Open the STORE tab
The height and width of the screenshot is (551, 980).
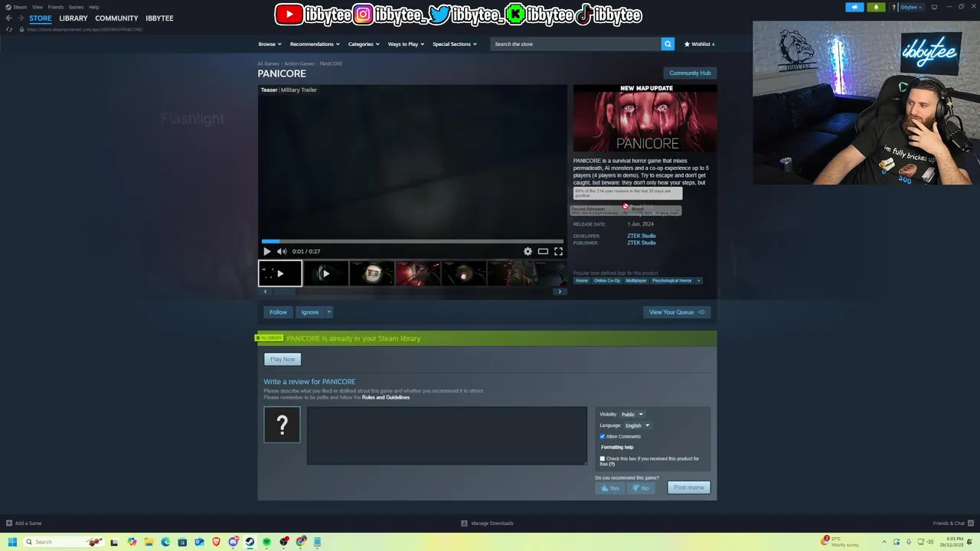pos(41,18)
